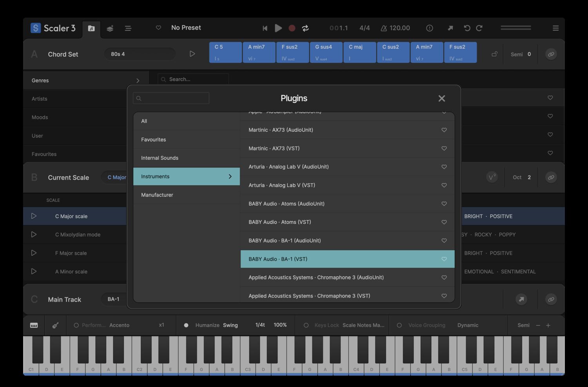Viewport: 588px width, 387px height.
Task: Expand the Instruments plugin list chevron
Action: [230, 176]
